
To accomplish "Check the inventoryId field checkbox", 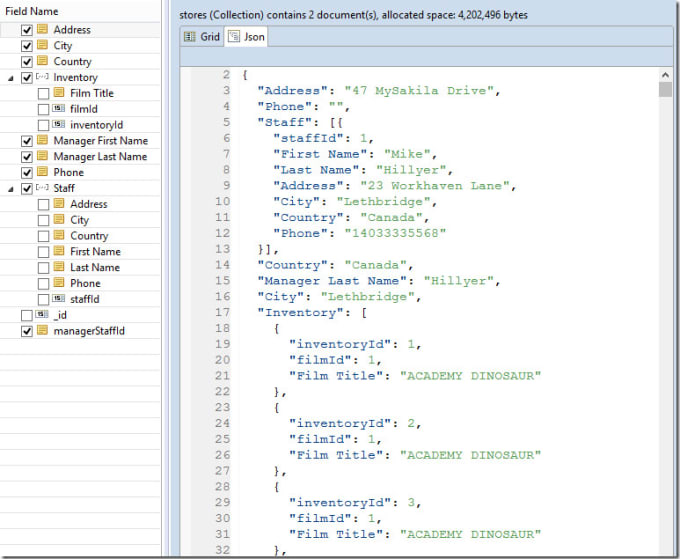I will coord(43,125).
